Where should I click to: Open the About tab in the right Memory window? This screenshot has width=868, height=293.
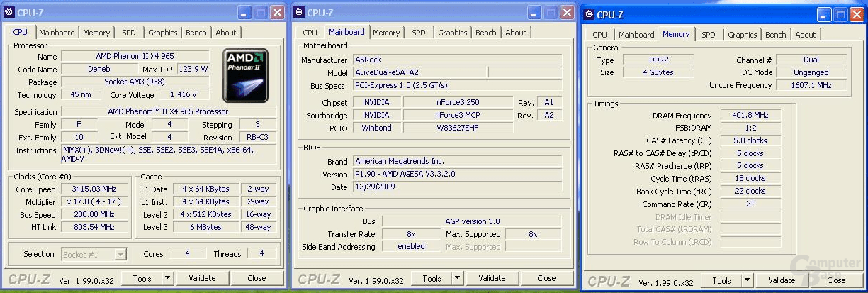point(806,35)
